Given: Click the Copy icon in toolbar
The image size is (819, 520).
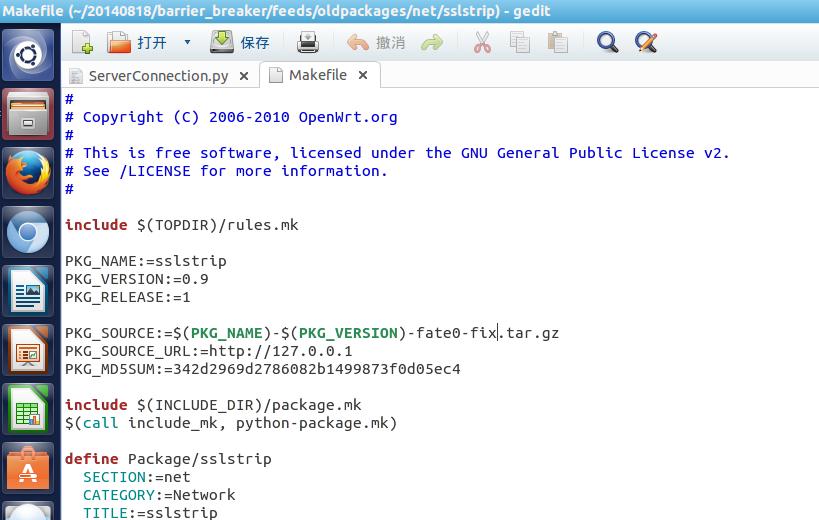Looking at the screenshot, I should 519,42.
